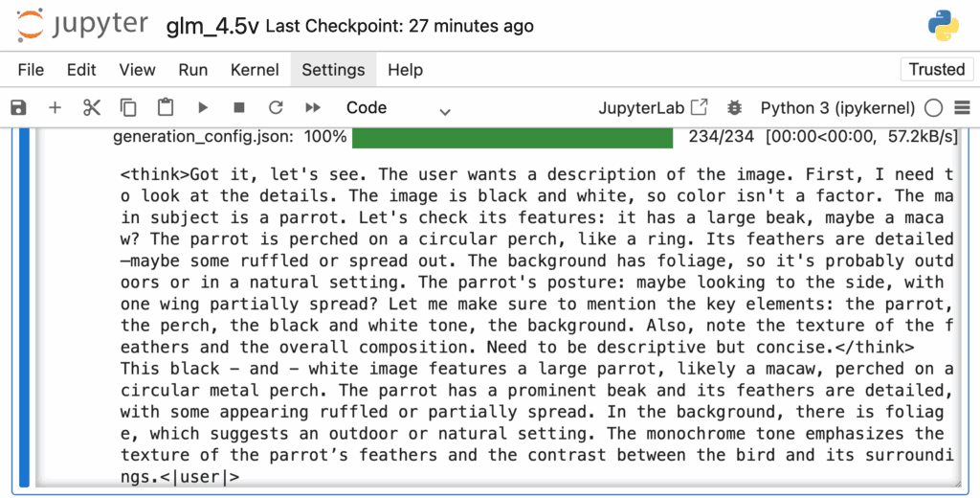This screenshot has width=980, height=498.
Task: Insert a new cell with plus icon
Action: [55, 108]
